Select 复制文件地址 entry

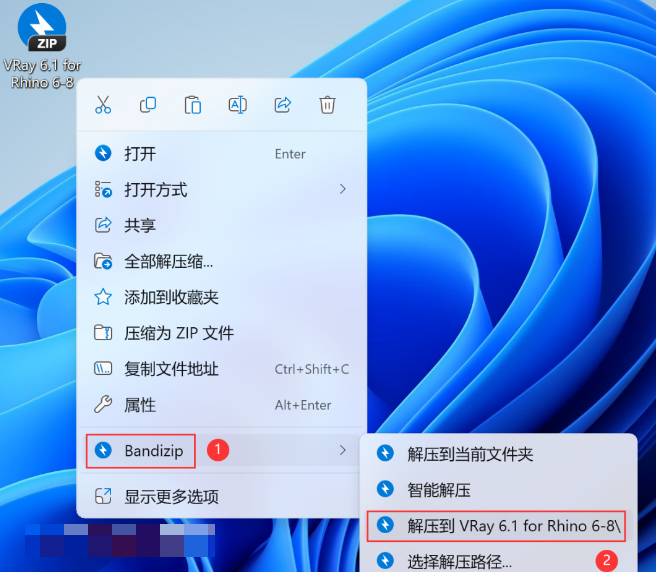pyautogui.click(x=222, y=369)
